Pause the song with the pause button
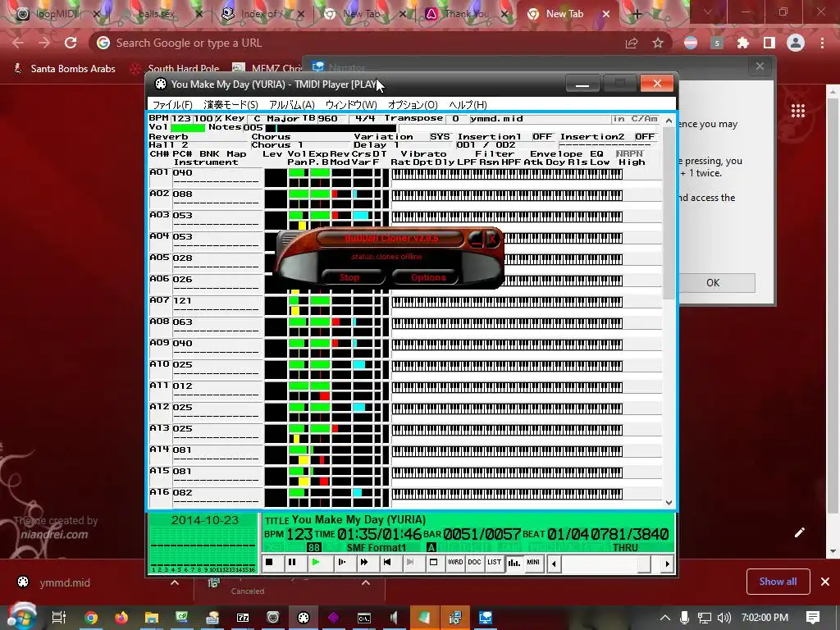 pos(292,563)
